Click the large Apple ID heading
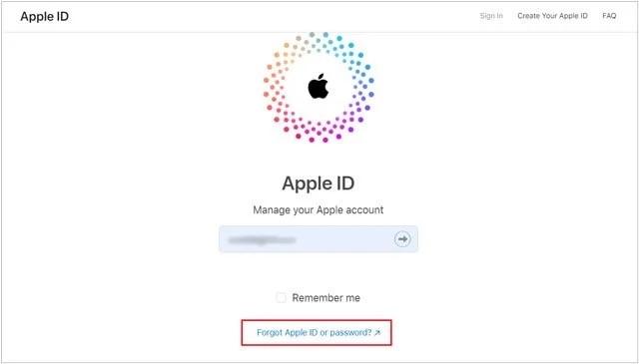The image size is (639, 364). tap(319, 183)
